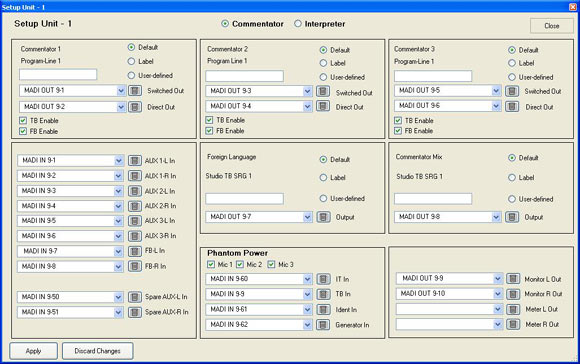Click the icon button next to Generator In
This screenshot has width=580, height=364.
coord(323,325)
